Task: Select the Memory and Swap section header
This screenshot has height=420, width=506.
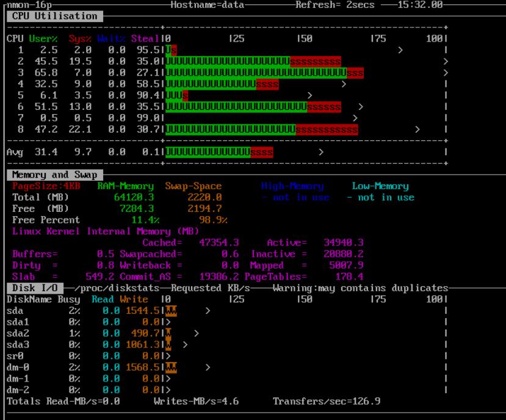Action: 54,175
